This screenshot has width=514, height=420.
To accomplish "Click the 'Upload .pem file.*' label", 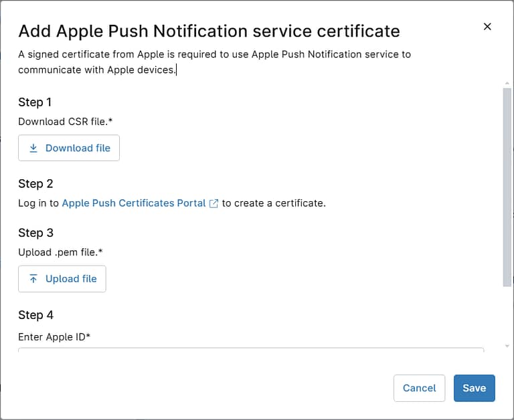I will (x=60, y=252).
